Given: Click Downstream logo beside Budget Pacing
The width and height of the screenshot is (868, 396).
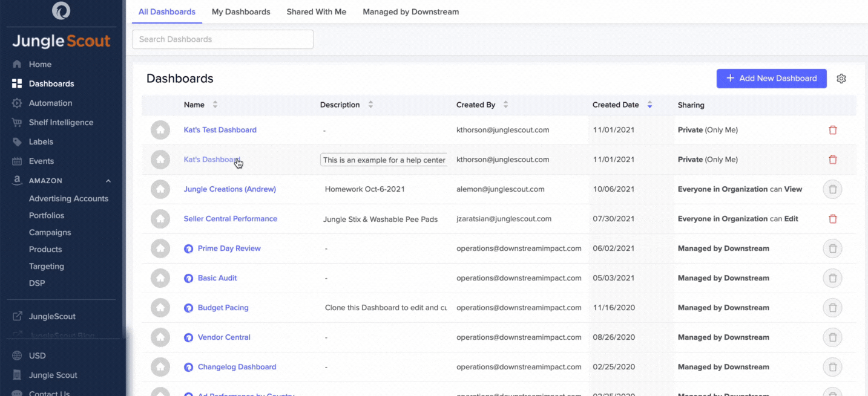Looking at the screenshot, I should 188,308.
